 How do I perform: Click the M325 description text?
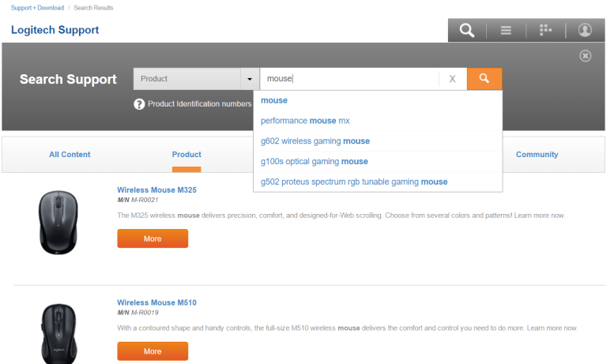pyautogui.click(x=341, y=216)
